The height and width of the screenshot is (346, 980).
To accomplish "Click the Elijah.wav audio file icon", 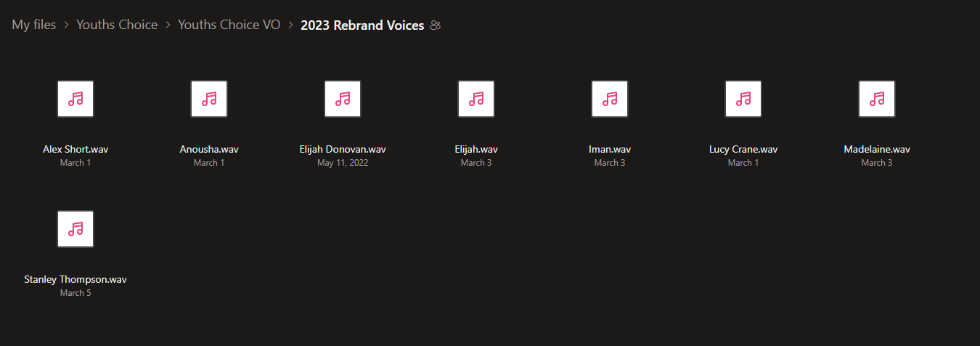I will pyautogui.click(x=476, y=99).
